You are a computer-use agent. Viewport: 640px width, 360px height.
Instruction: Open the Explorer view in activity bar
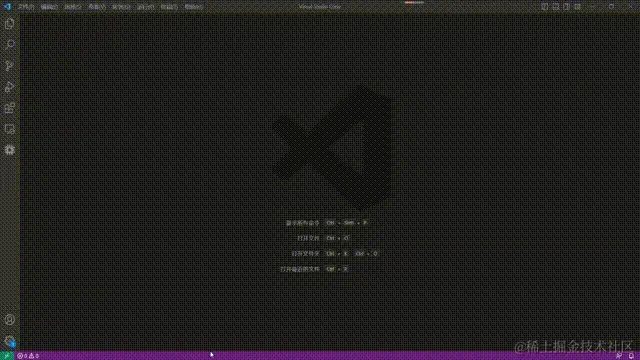(x=10, y=24)
